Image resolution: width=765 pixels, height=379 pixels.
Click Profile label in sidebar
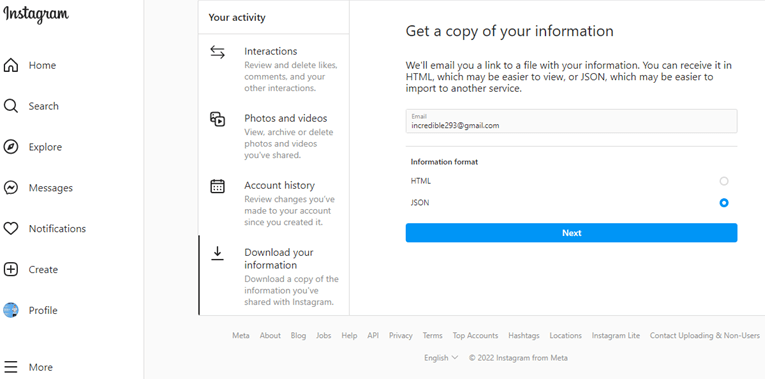tap(43, 310)
